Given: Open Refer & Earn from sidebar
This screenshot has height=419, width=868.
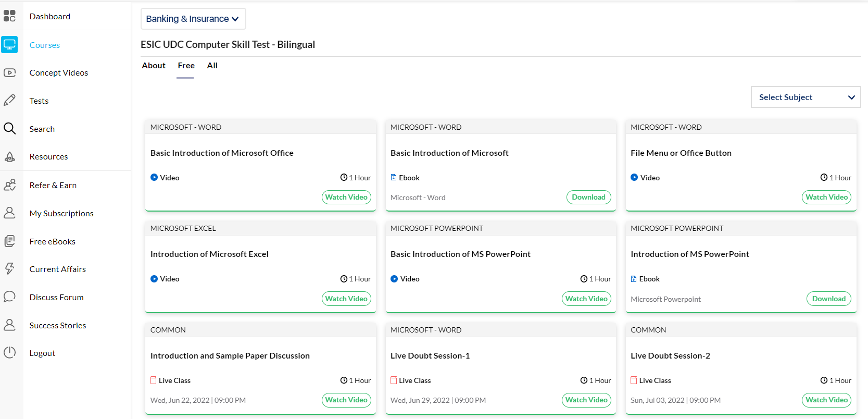Looking at the screenshot, I should coord(53,185).
